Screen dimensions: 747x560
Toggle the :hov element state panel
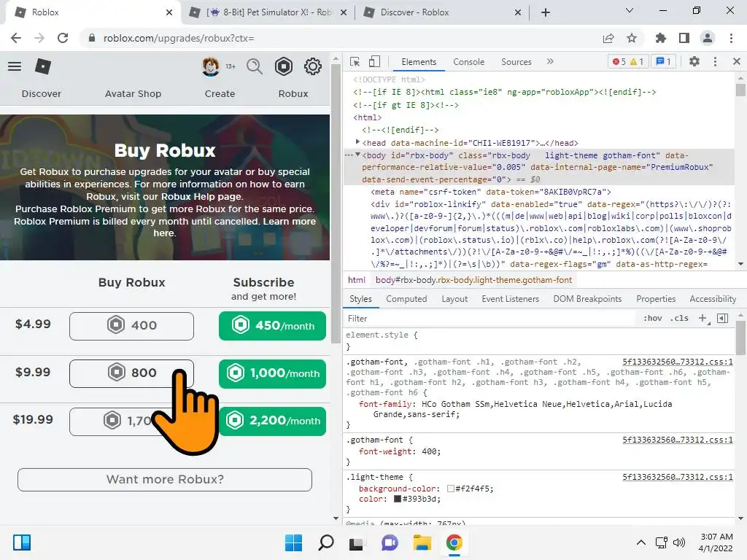653,318
